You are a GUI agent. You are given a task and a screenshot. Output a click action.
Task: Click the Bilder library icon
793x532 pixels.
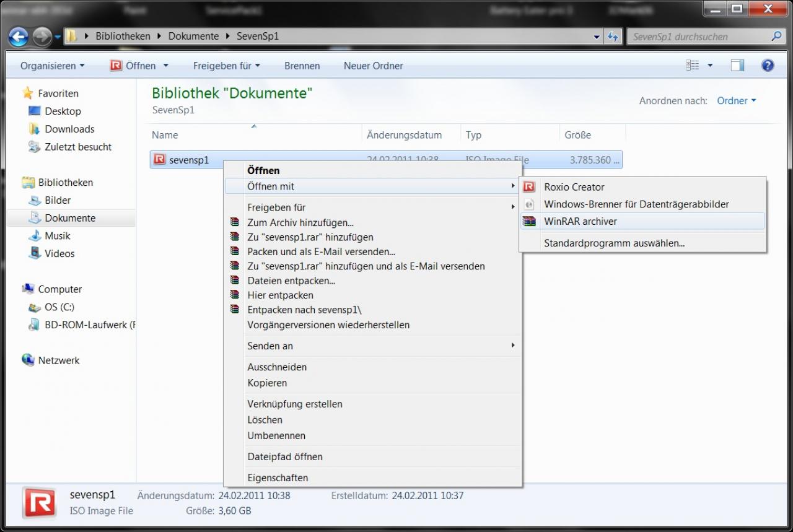click(35, 201)
